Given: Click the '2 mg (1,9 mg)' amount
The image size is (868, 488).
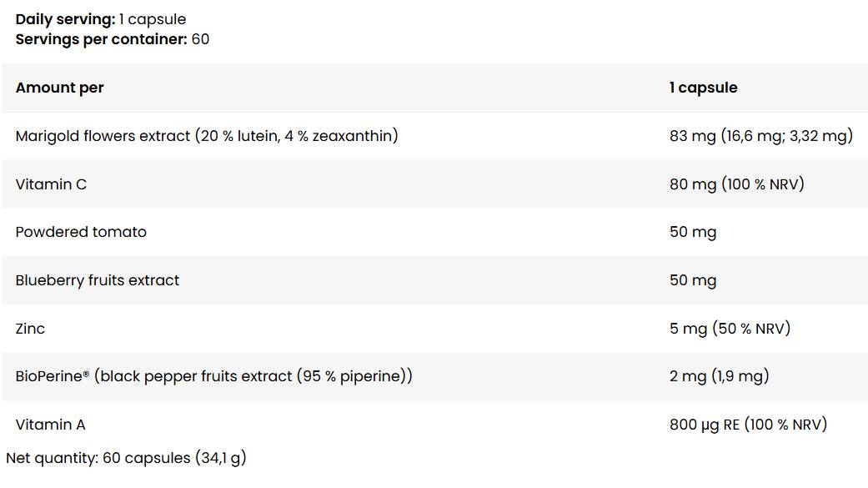Looking at the screenshot, I should click(x=719, y=376).
